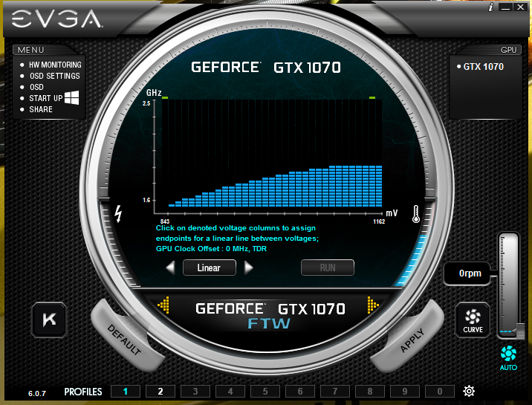Click START UP menu entry

tap(46, 98)
